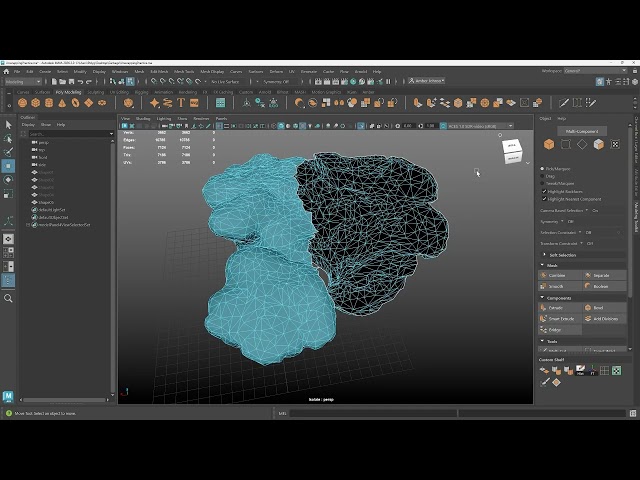The width and height of the screenshot is (640, 480).
Task: Select Object mode cube icon in Modeling Toolkit
Action: [x=549, y=144]
